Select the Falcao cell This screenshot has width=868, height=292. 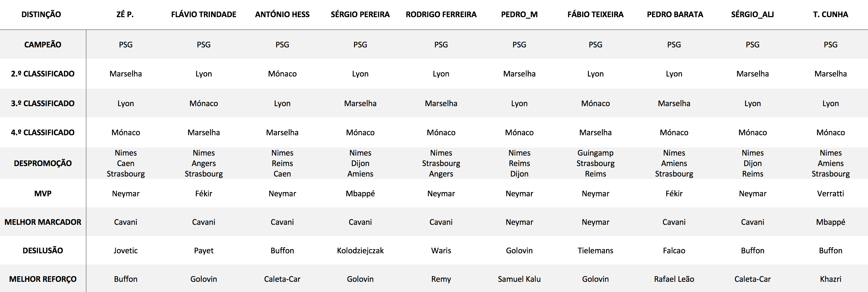click(x=674, y=251)
